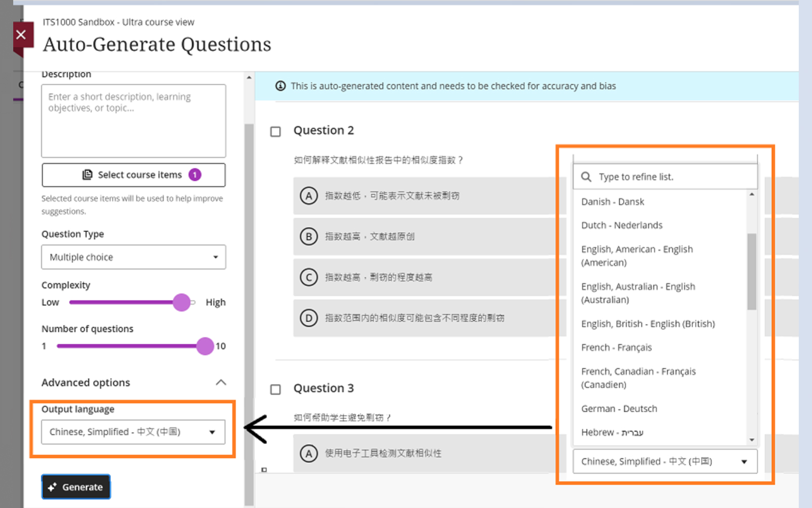Image resolution: width=812 pixels, height=508 pixels.
Task: Check the Question 2 checkbox
Action: 276,132
